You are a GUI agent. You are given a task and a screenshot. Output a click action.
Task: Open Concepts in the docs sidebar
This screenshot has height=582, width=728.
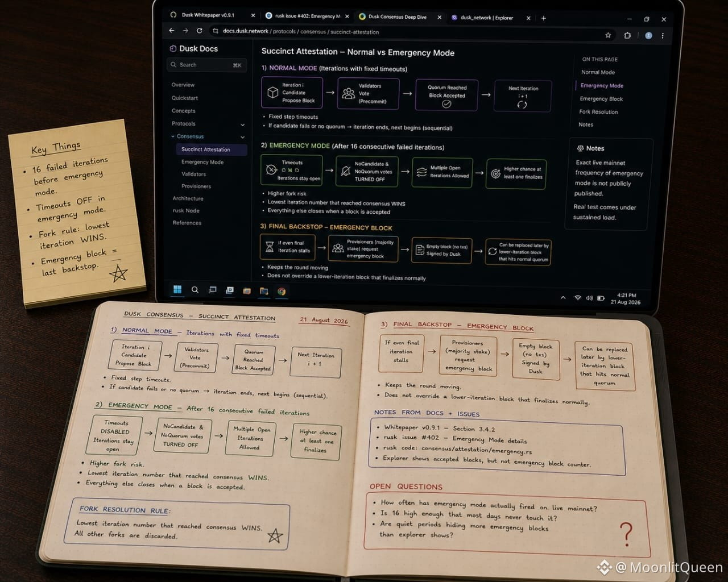pyautogui.click(x=184, y=111)
